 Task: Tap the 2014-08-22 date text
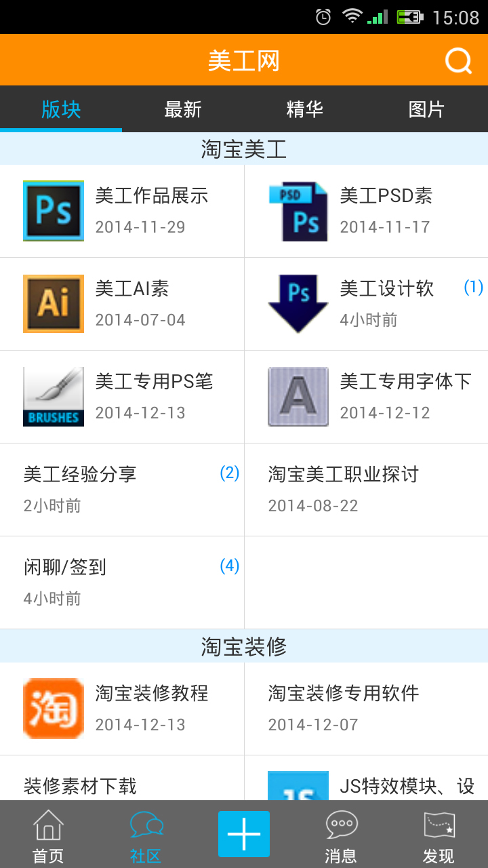pyautogui.click(x=313, y=506)
